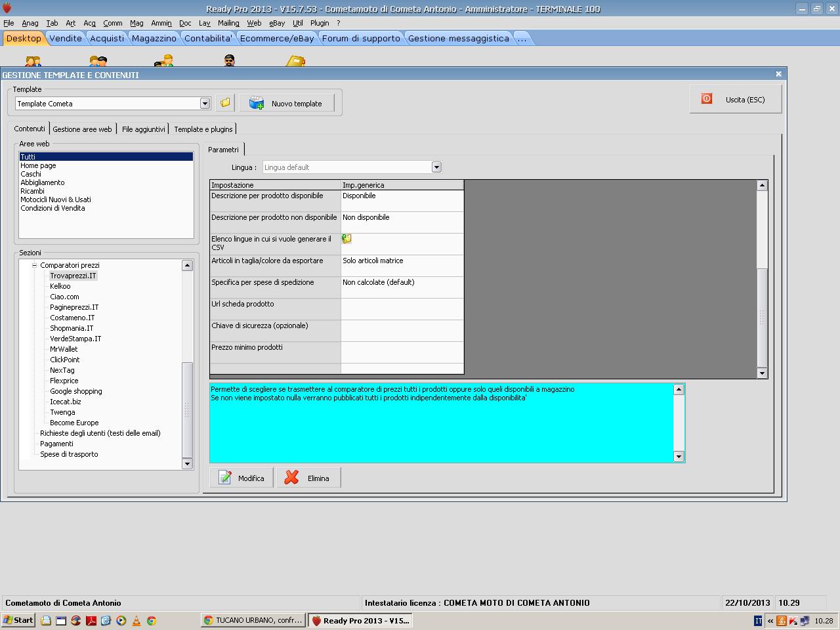
Task: Open the Template Cometa dropdown
Action: [205, 104]
